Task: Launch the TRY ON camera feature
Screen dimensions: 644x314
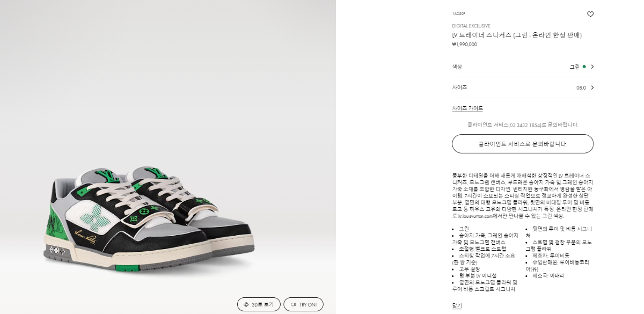Action: point(303,304)
